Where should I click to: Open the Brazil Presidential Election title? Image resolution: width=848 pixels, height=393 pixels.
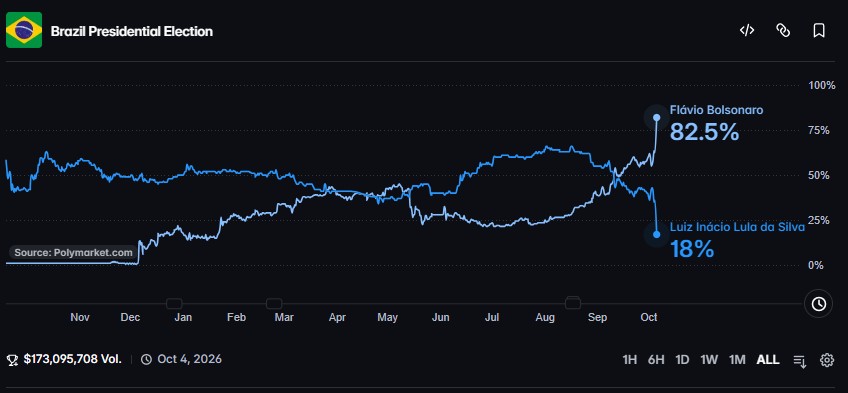(131, 31)
